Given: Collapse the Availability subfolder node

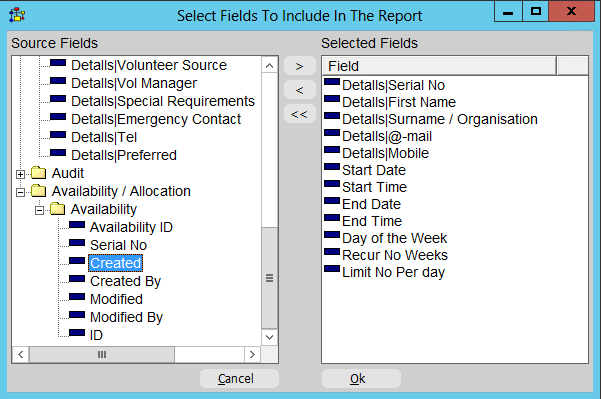Looking at the screenshot, I should [39, 210].
